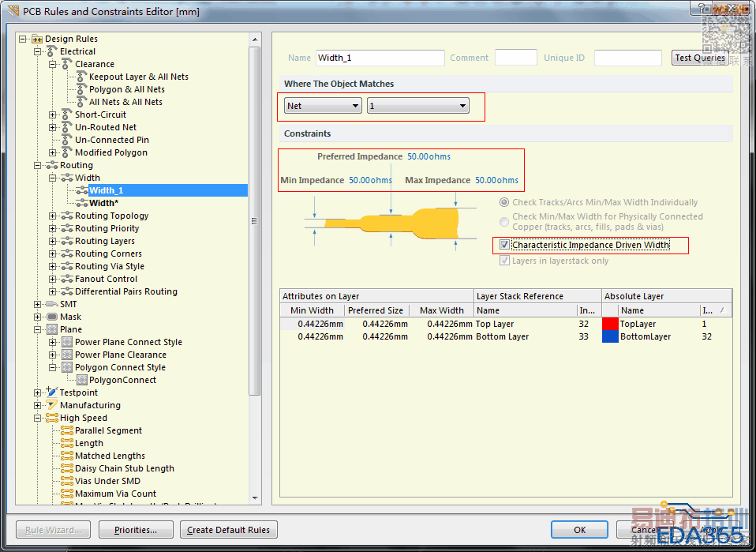
Task: Select the Width* rule
Action: coord(103,203)
